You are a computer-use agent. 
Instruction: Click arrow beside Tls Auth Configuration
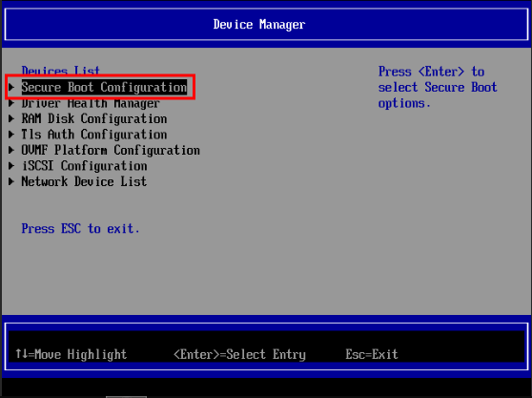pos(11,135)
